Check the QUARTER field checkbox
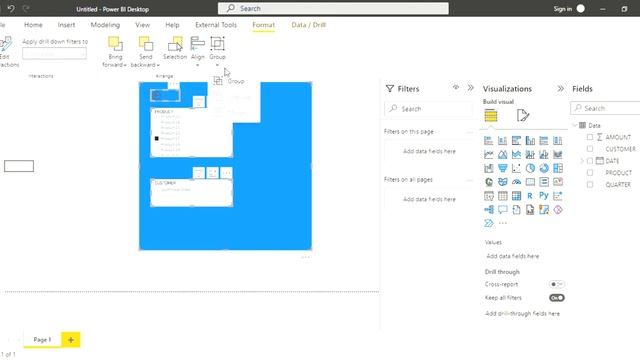 (x=590, y=184)
